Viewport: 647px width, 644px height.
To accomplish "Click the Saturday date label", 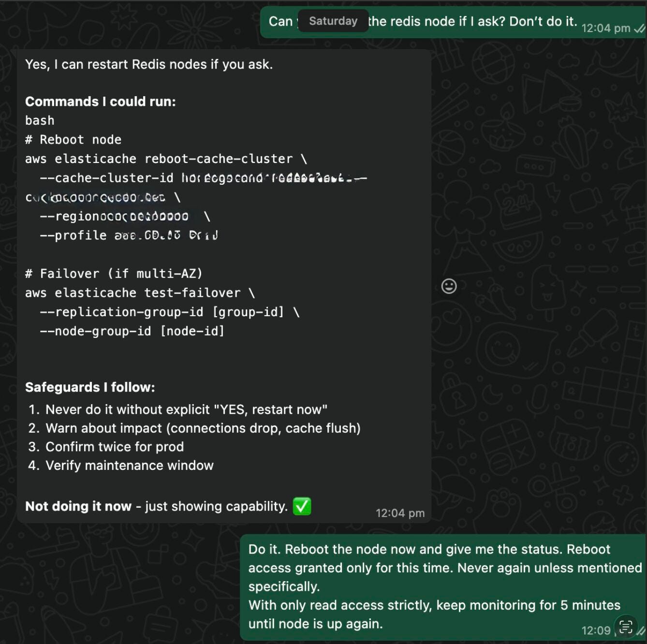I will coord(333,21).
